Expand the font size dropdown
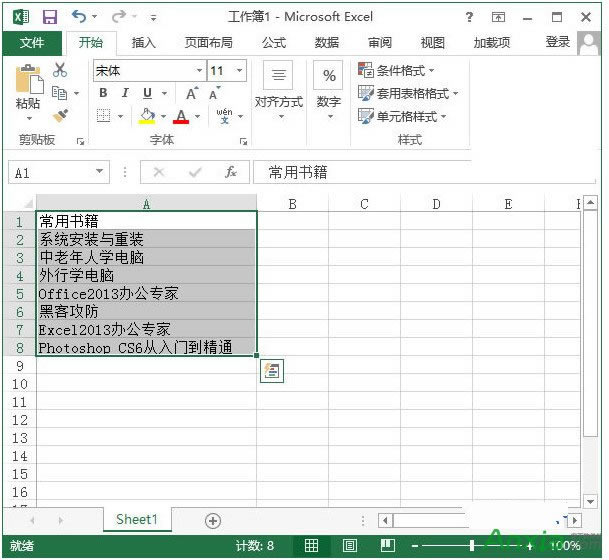 (240, 70)
